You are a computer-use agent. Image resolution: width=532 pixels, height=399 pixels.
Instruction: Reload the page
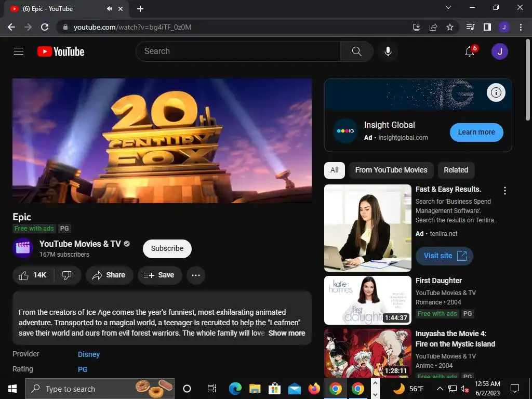coord(45,27)
